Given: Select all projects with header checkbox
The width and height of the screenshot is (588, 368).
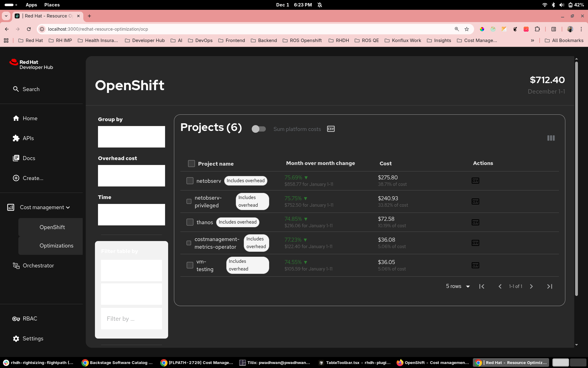Looking at the screenshot, I should tap(191, 163).
